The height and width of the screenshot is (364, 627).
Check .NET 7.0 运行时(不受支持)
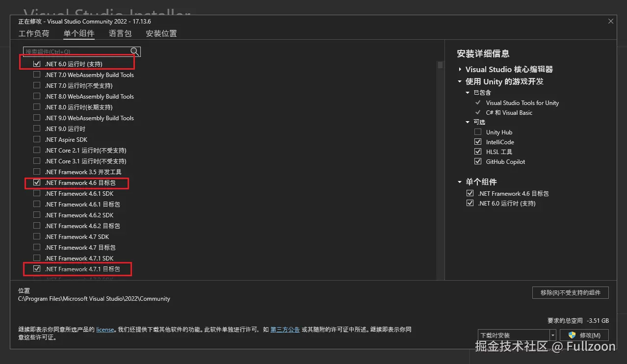pyautogui.click(x=37, y=86)
